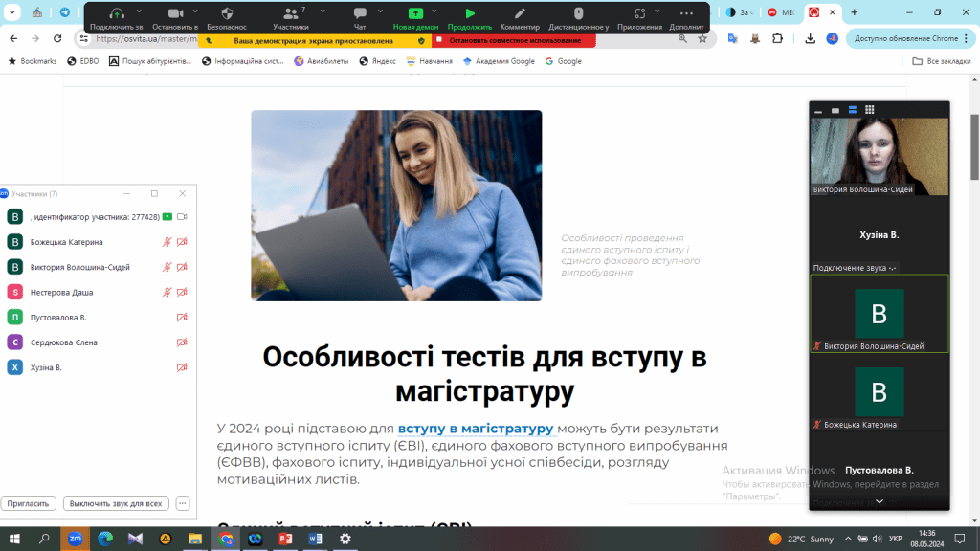Expand the More (Дополнит) menu in Zoom toolbar
This screenshot has height=551, width=980.
click(x=685, y=16)
